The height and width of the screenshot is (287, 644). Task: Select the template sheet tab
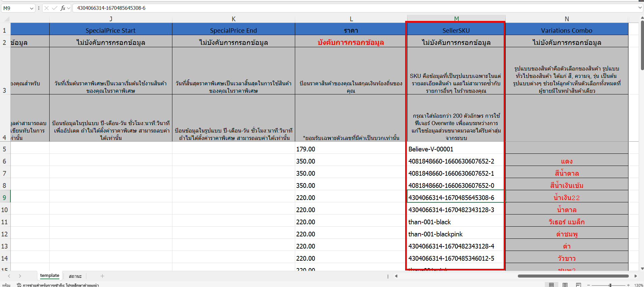[x=50, y=276]
